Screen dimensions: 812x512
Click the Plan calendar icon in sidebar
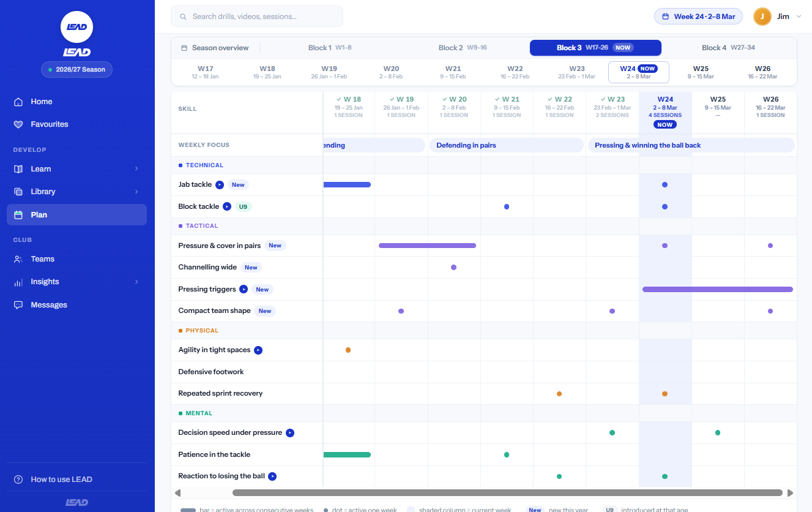18,215
